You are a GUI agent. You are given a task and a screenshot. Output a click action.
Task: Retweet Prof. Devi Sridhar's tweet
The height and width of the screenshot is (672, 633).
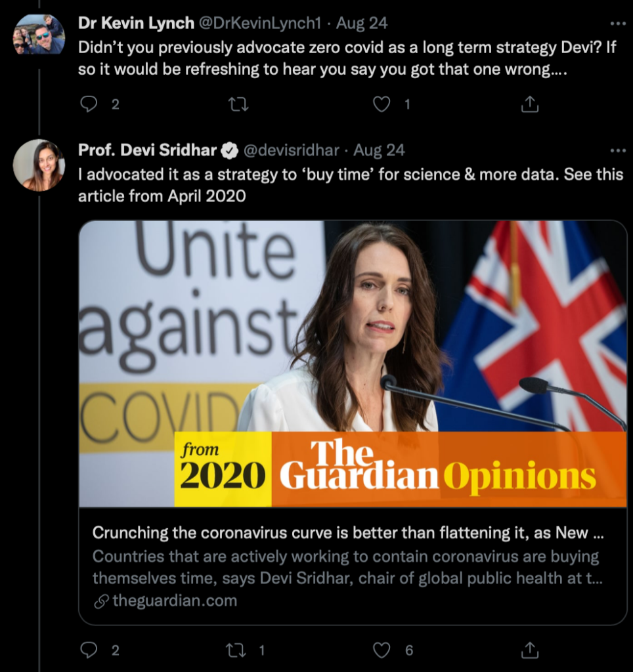236,650
